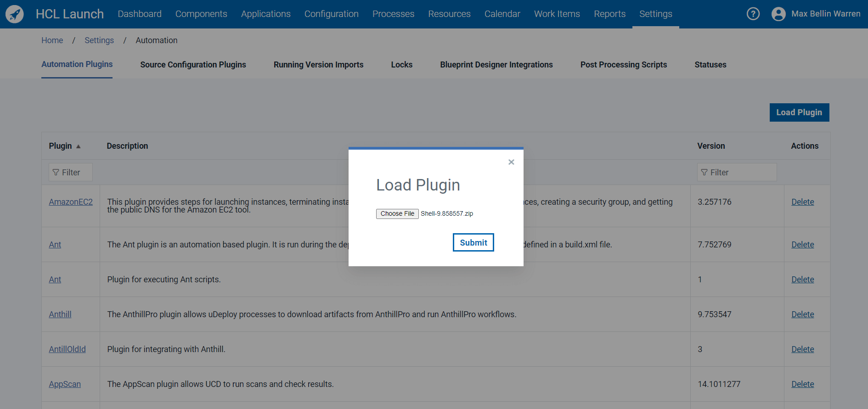Viewport: 868px width, 409px height.
Task: Open the Ant plugin version 7.752769
Action: (55, 245)
